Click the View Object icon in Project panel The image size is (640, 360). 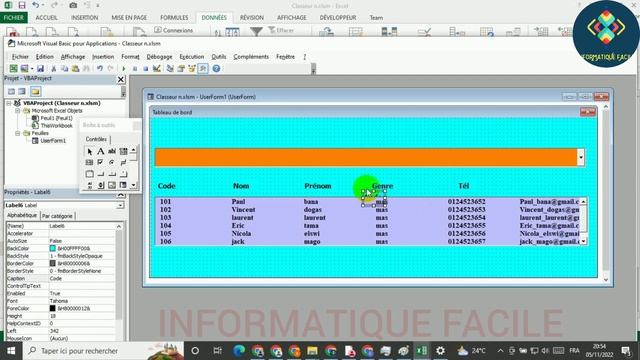(22, 91)
